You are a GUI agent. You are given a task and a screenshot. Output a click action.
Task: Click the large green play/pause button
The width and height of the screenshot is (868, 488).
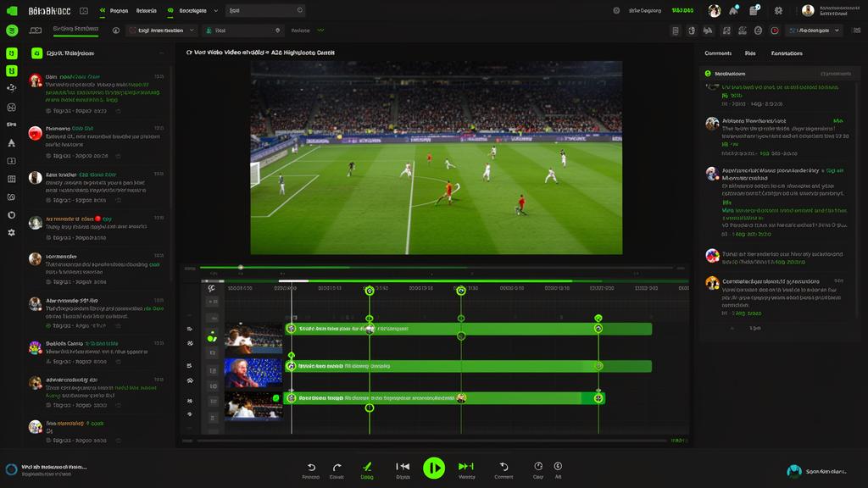click(434, 468)
